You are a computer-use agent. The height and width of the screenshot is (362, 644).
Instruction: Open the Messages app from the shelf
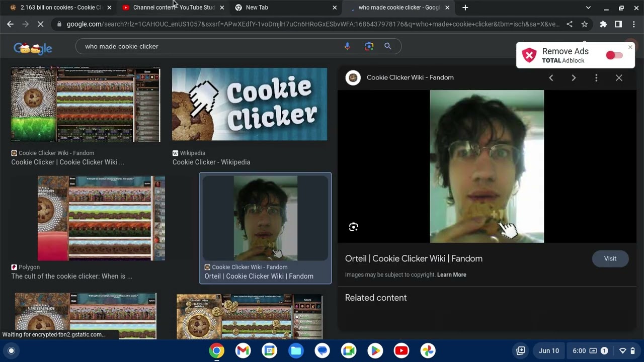pos(323,351)
